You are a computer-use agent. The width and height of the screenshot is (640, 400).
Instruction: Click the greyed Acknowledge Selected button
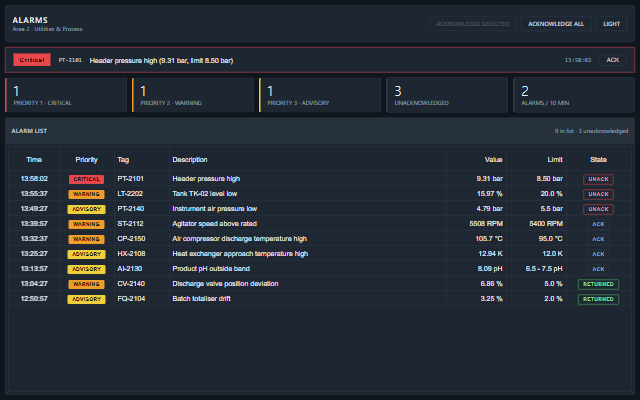pos(473,24)
